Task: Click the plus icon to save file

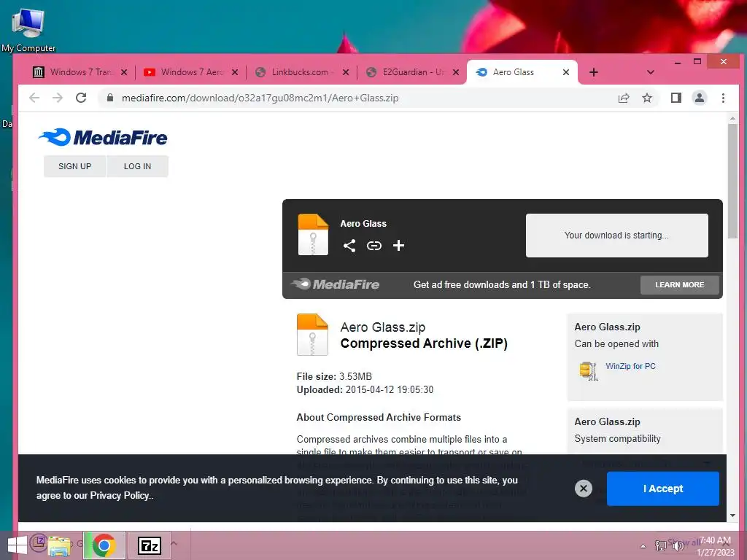Action: coord(398,245)
